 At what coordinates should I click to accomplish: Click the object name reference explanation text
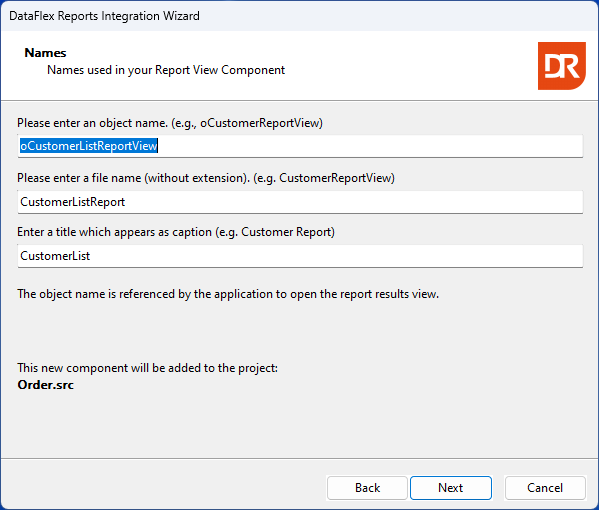228,294
